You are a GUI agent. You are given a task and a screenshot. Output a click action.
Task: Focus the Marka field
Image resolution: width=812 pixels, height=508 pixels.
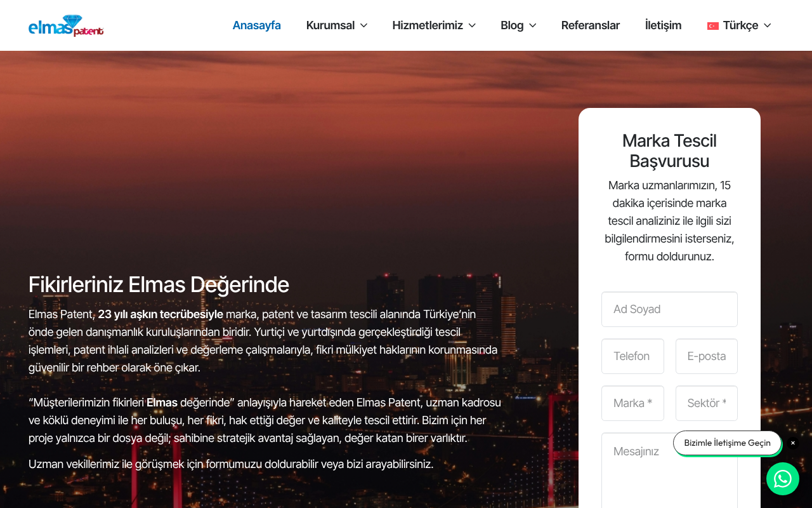(x=632, y=403)
